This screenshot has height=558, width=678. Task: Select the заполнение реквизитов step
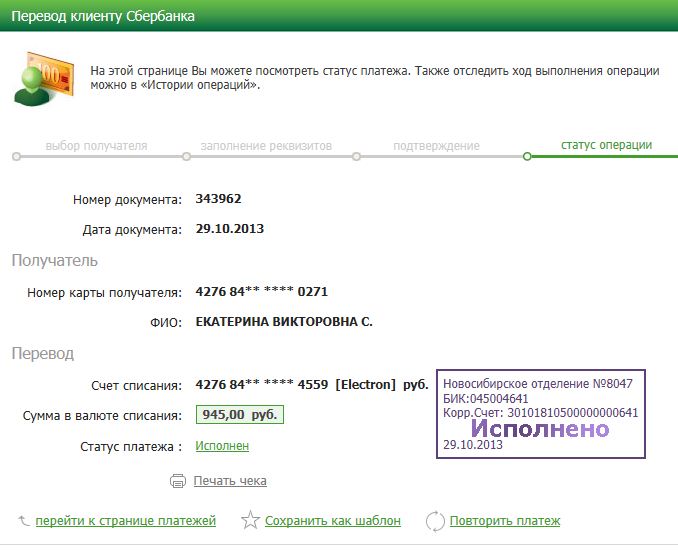[266, 146]
